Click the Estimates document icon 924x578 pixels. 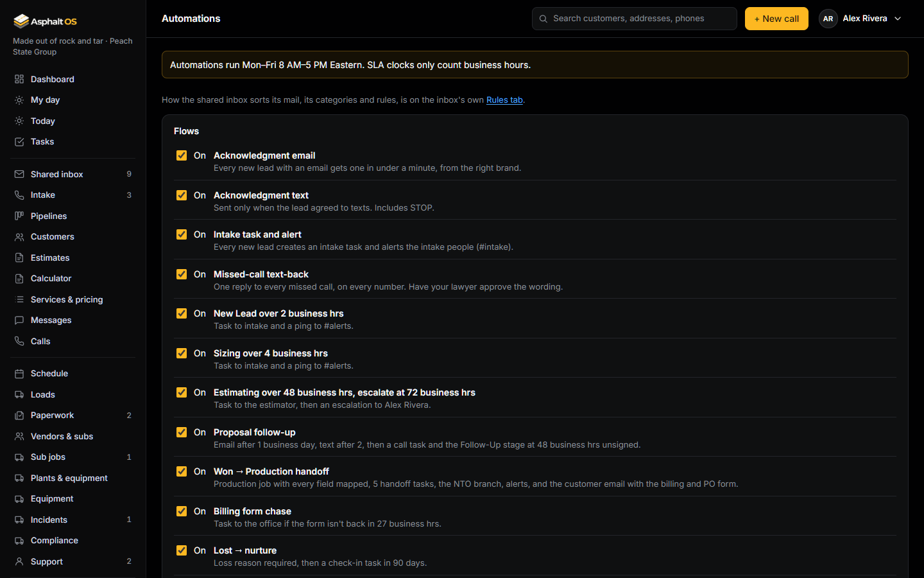tap(19, 258)
